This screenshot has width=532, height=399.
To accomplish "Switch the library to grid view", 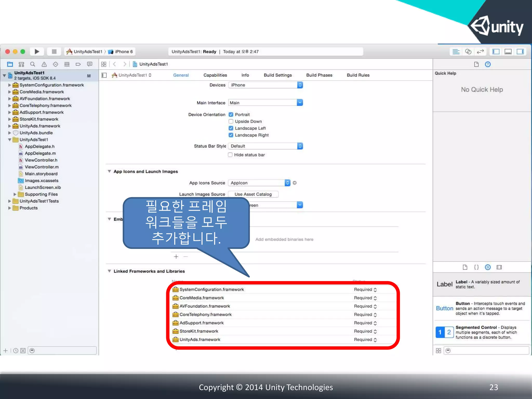I will point(438,351).
